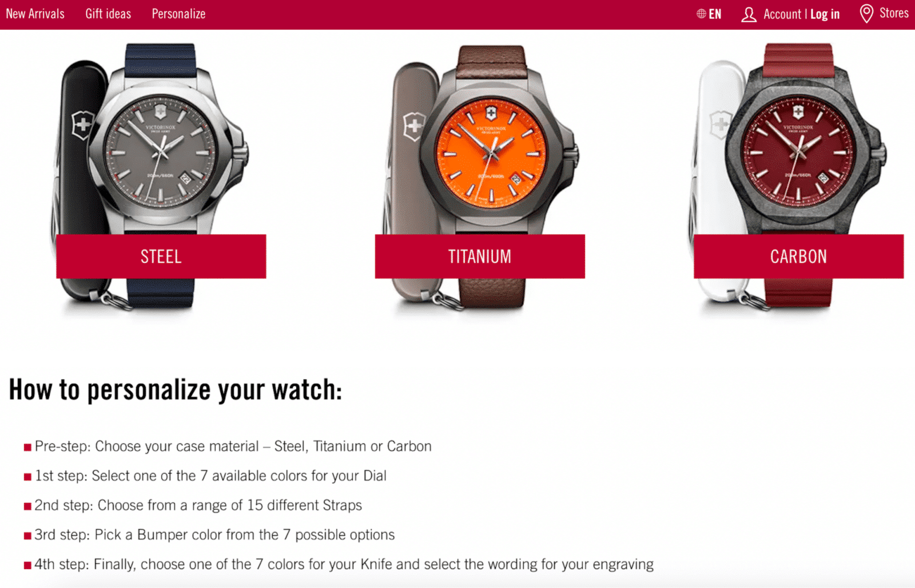Click the Account link text
The image size is (915, 588).
tap(782, 14)
